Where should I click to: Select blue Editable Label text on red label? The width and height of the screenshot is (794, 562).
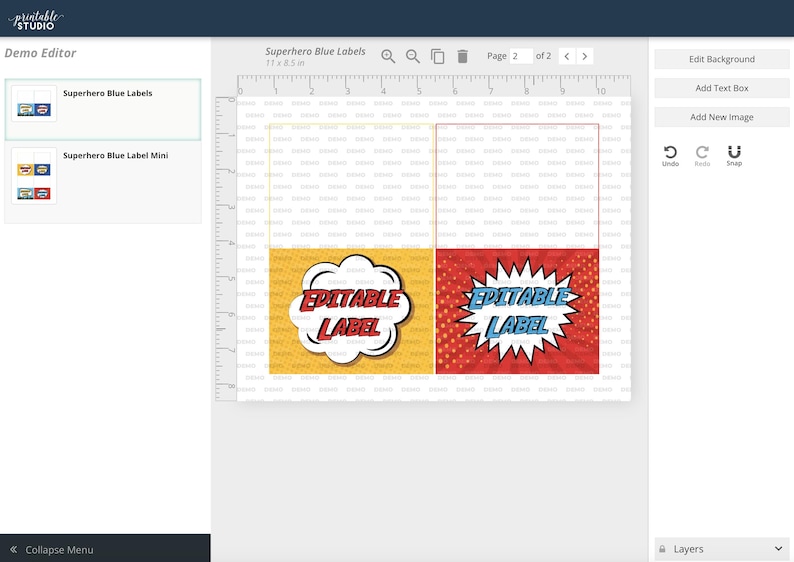(x=519, y=312)
